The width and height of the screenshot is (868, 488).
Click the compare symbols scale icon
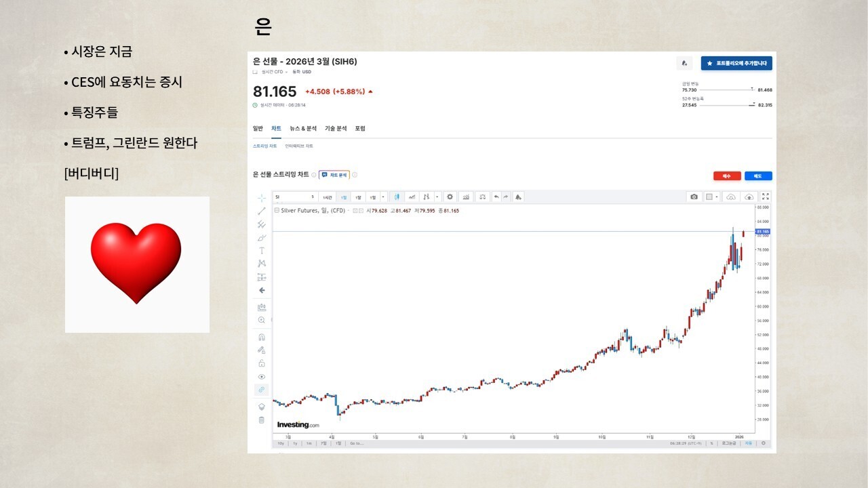482,197
